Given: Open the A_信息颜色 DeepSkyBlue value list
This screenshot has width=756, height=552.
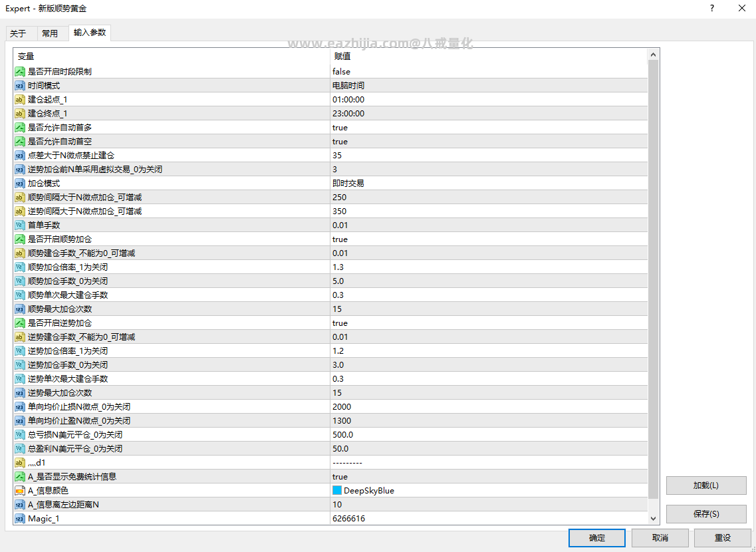Looking at the screenshot, I should [x=489, y=491].
